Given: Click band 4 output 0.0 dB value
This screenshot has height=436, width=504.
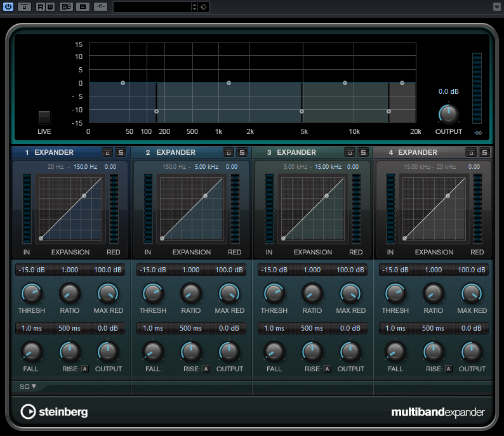Looking at the screenshot, I should (x=472, y=328).
